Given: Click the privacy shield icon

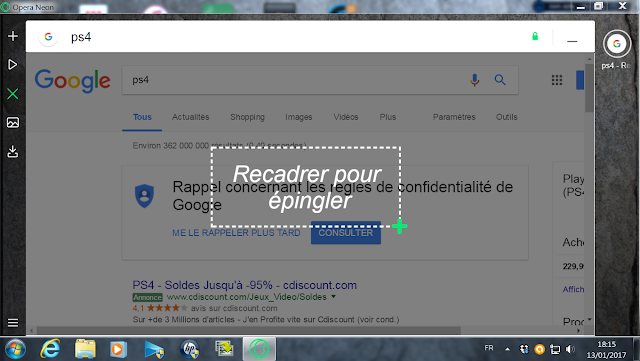Looking at the screenshot, I should 144,196.
